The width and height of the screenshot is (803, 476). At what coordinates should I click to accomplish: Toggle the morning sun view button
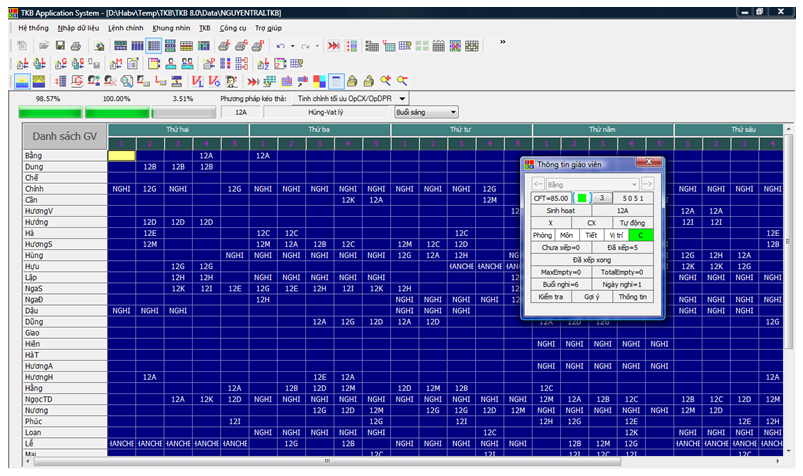pos(22,81)
